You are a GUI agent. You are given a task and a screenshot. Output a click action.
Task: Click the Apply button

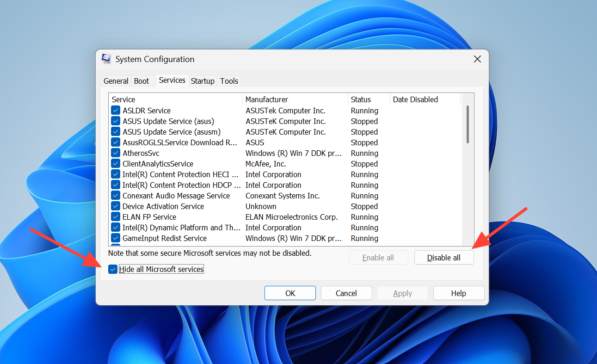tap(403, 293)
